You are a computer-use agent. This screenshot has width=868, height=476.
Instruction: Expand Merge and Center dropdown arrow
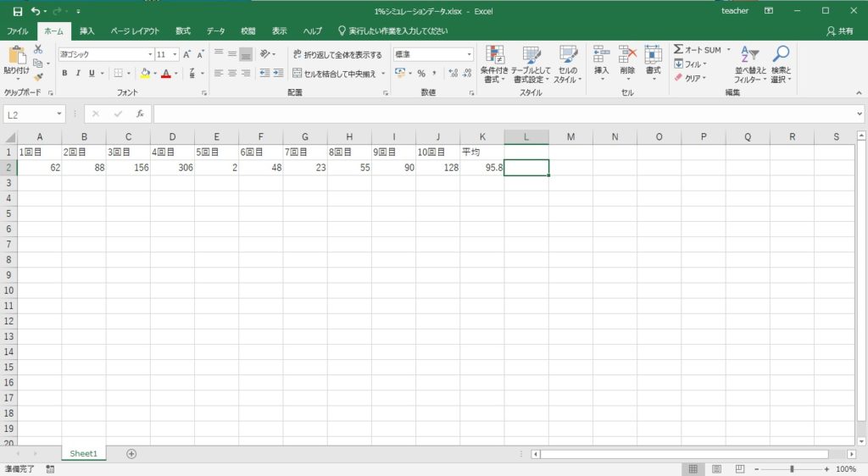(x=383, y=73)
